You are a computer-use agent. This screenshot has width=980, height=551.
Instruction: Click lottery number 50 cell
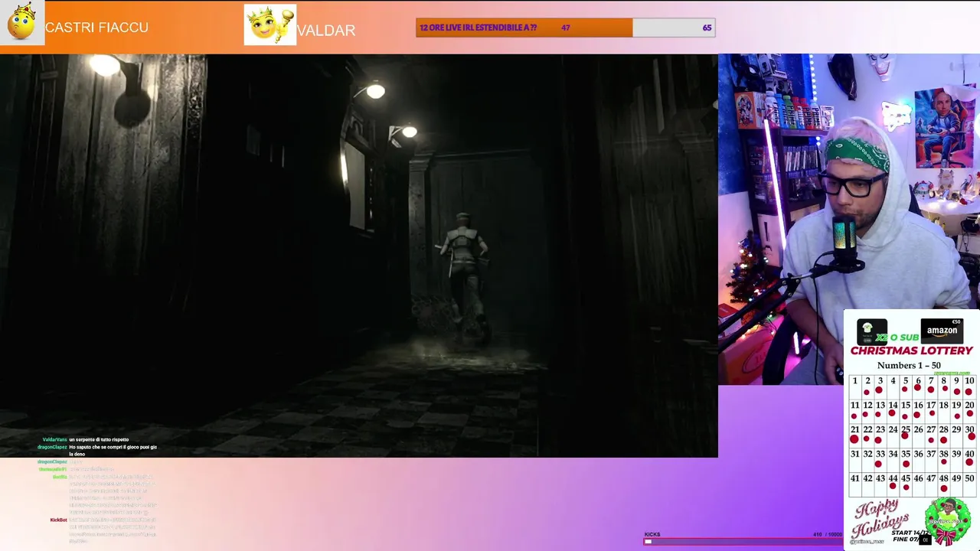pos(969,483)
